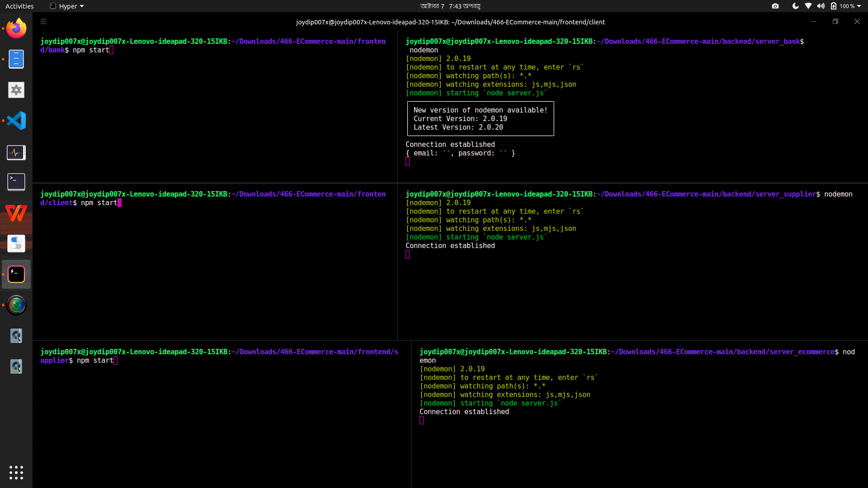Launch Firefox from the dock
Image resolution: width=868 pixels, height=488 pixels.
coord(16,28)
